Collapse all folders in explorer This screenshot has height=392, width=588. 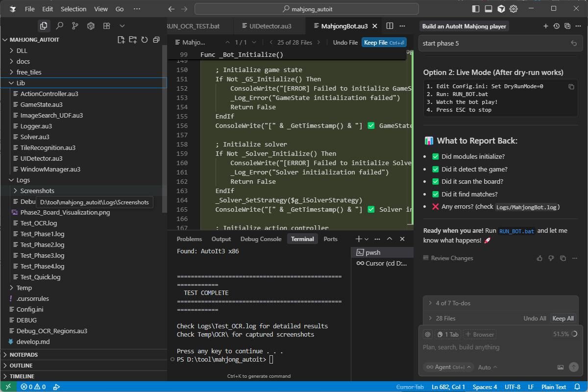point(156,40)
